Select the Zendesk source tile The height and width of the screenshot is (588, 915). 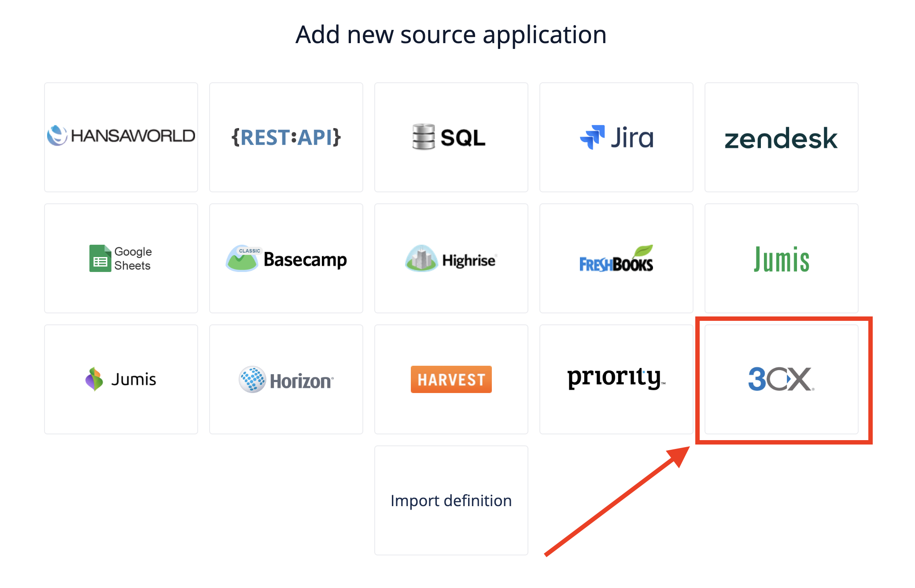point(781,137)
